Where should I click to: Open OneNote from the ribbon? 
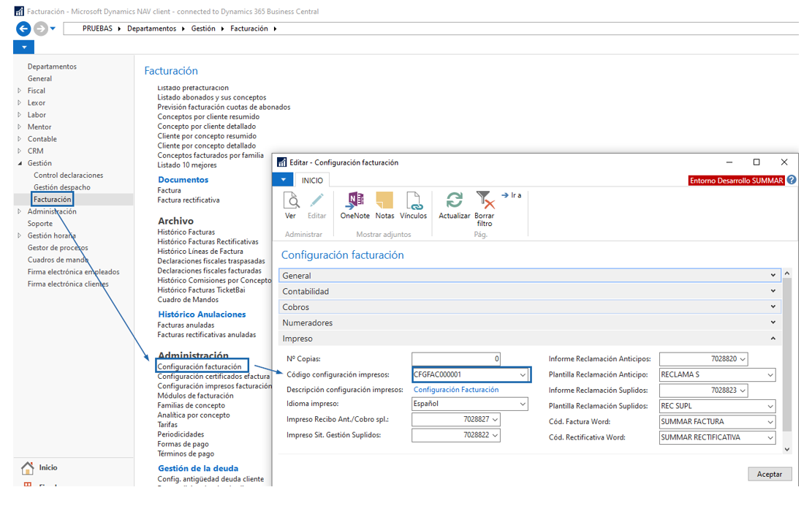click(x=355, y=201)
